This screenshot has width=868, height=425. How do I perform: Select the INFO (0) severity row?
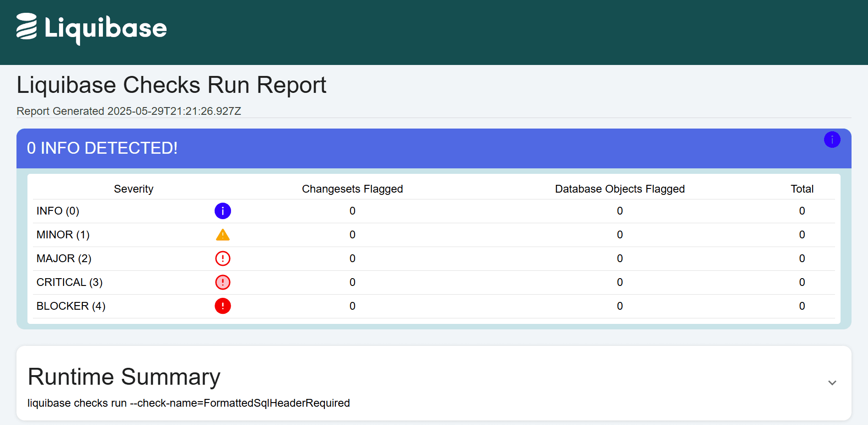pyautogui.click(x=58, y=211)
